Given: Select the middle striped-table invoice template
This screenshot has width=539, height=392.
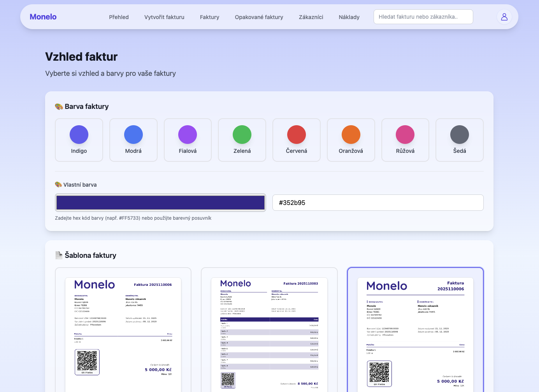Looking at the screenshot, I should click(269, 331).
